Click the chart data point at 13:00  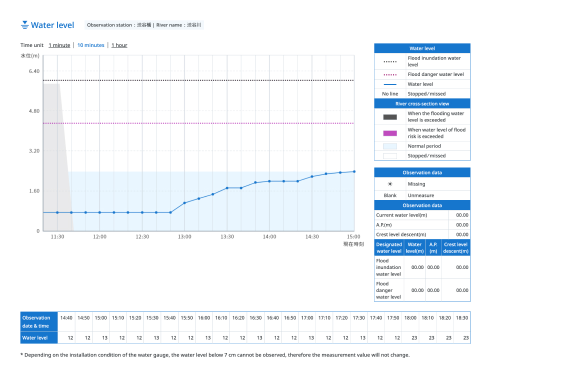coord(184,203)
